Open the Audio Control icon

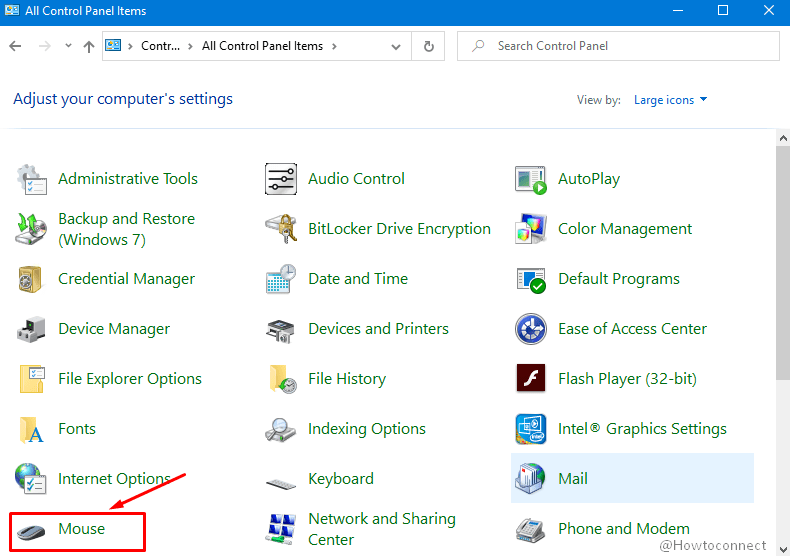point(281,179)
